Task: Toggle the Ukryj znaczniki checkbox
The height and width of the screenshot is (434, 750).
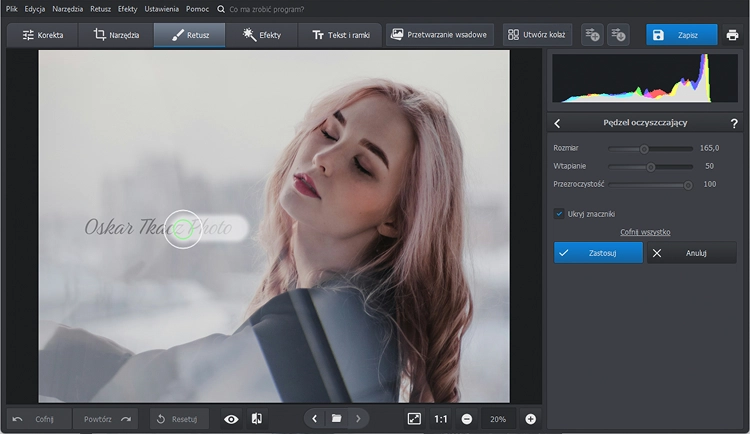Action: coord(559,213)
